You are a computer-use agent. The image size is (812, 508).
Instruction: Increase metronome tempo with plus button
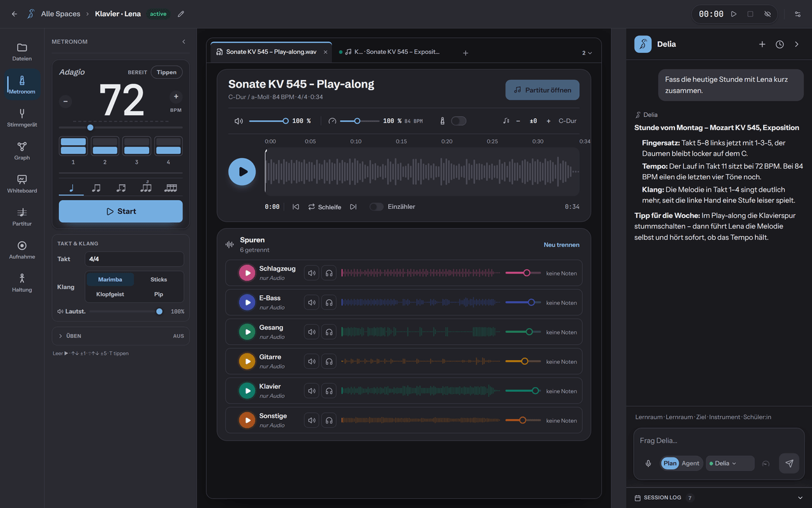176,97
